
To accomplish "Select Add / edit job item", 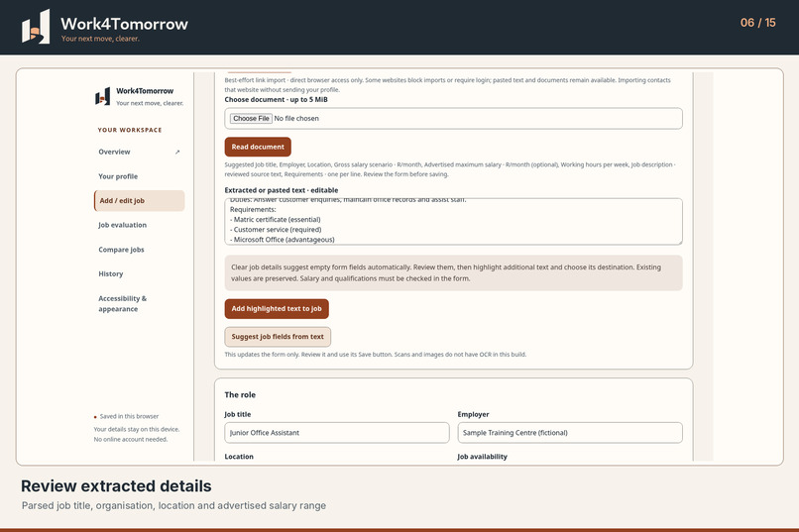I will [x=139, y=200].
